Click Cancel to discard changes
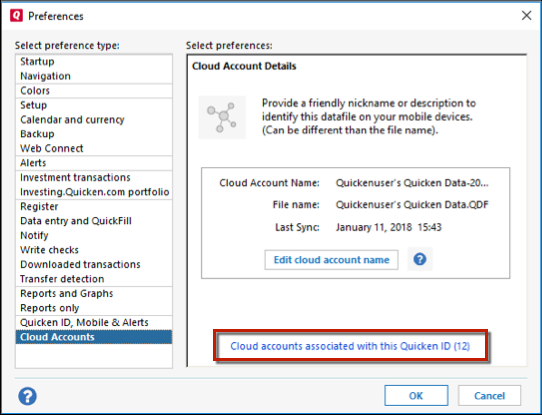 tap(489, 396)
